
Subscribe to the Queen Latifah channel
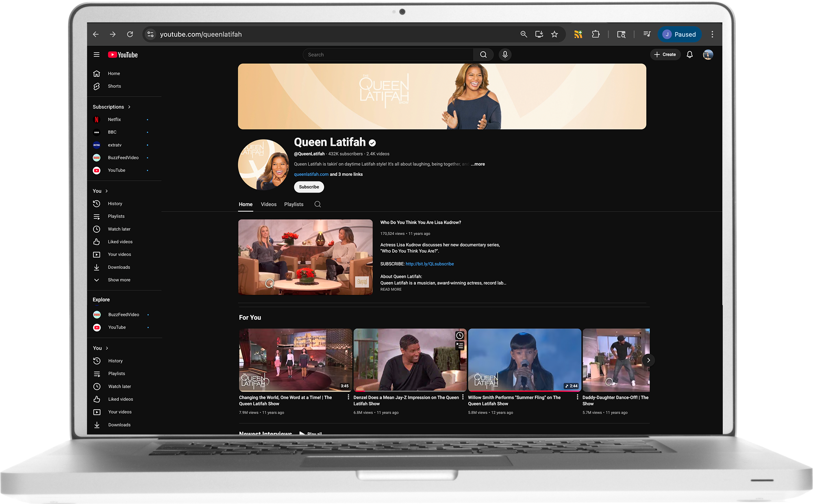(x=309, y=187)
